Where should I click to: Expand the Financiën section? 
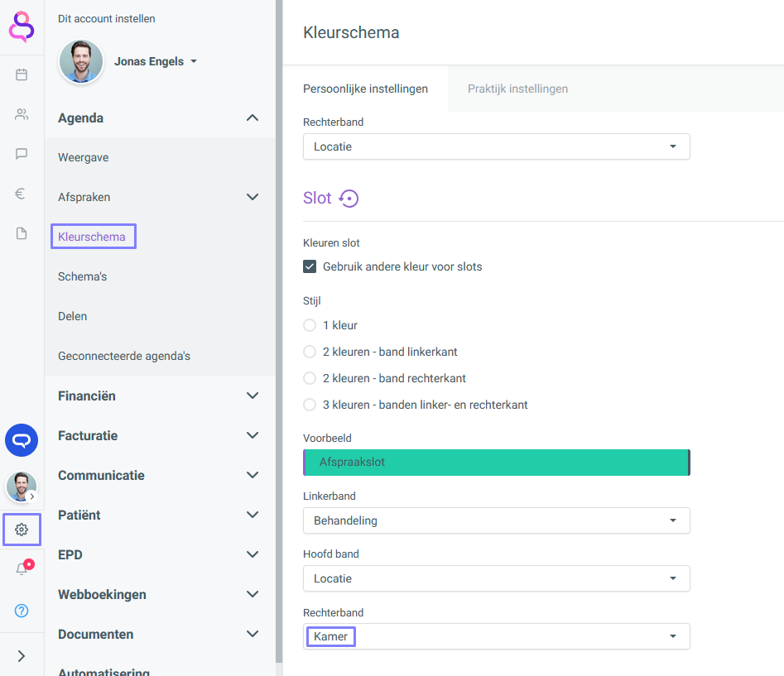[x=159, y=396]
